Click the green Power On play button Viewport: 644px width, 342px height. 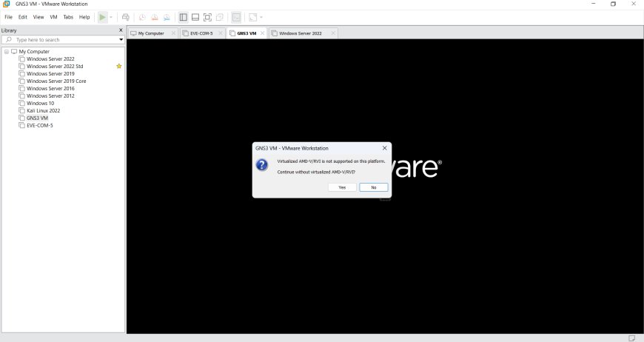tap(102, 17)
